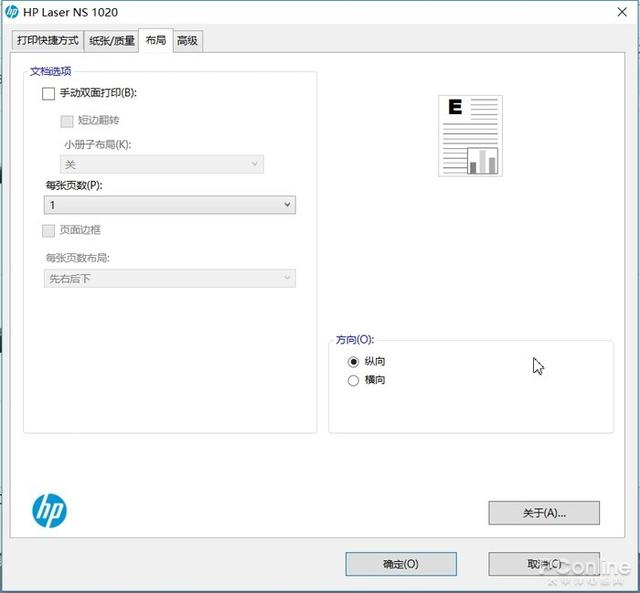
Task: Open the 每张页数布局 dropdown
Action: (x=170, y=278)
